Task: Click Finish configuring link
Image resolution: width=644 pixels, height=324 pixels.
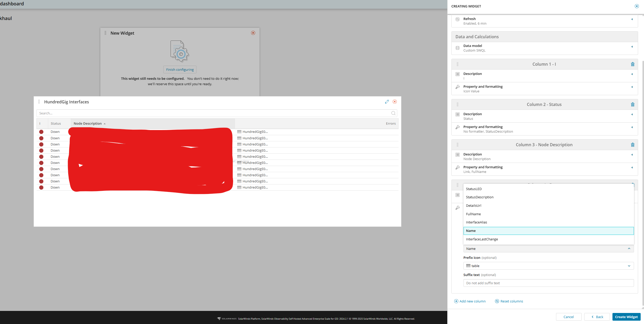Action: (x=180, y=70)
